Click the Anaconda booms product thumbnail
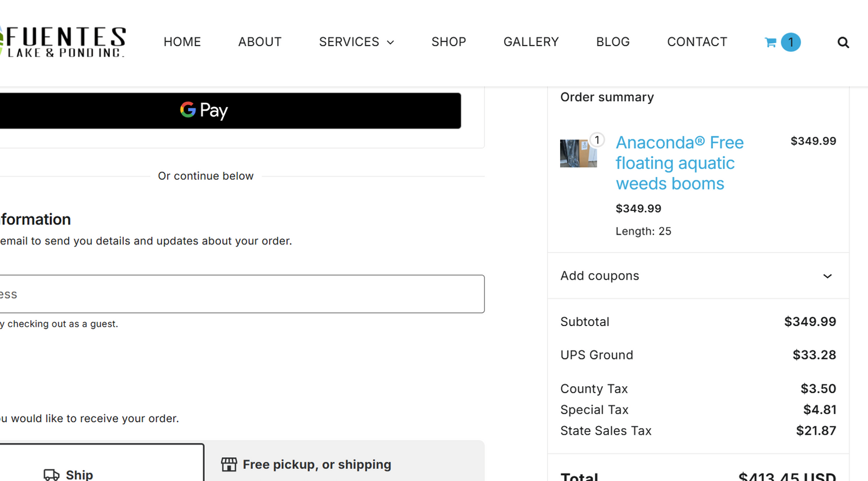 click(578, 153)
